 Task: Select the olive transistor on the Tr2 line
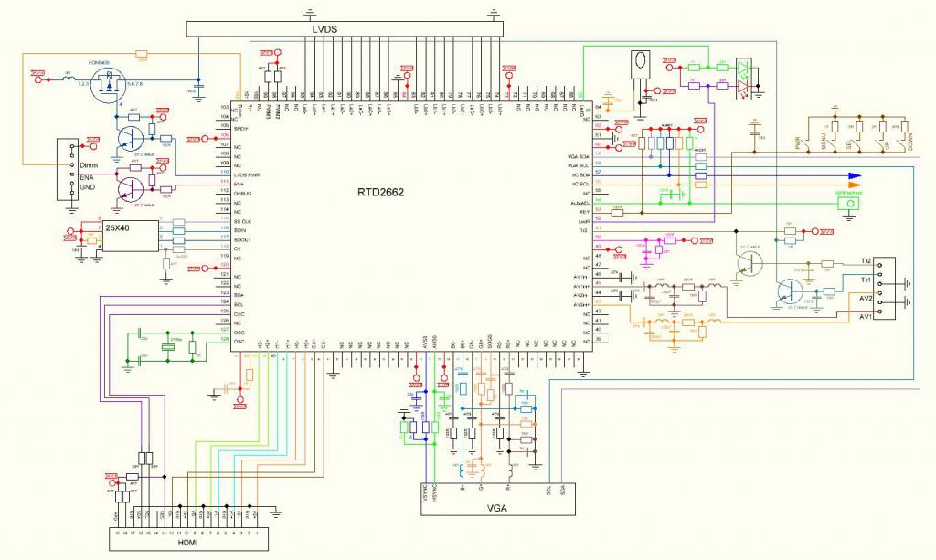750,263
